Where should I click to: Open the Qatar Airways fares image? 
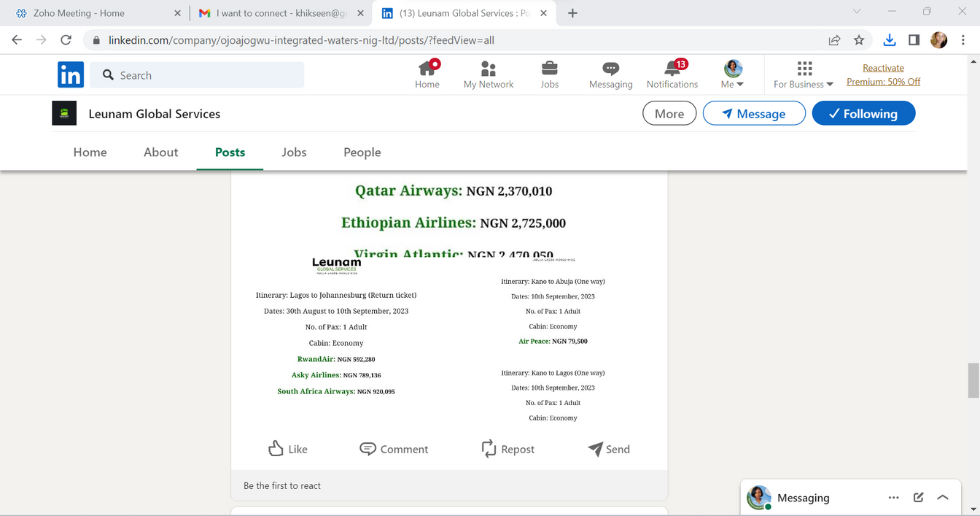point(449,215)
